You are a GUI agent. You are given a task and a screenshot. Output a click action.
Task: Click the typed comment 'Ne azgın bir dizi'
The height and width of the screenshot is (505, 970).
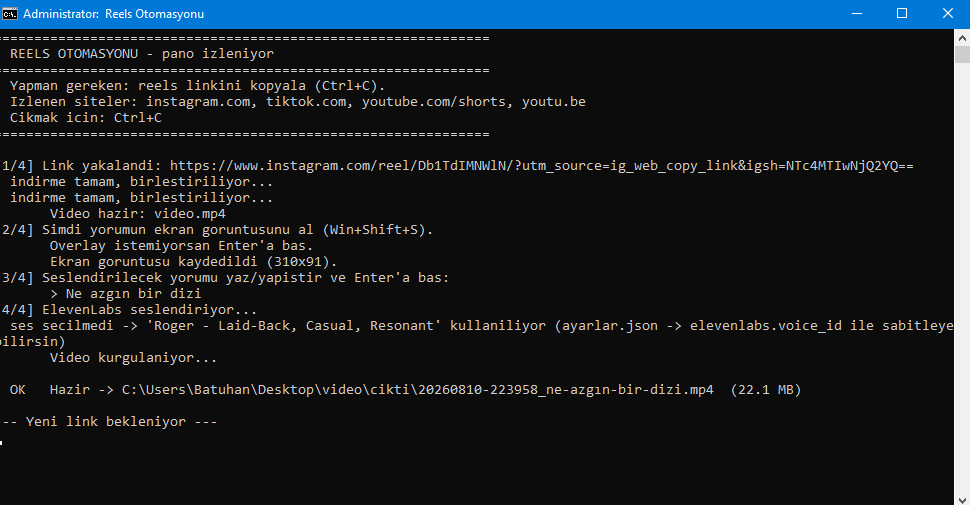pyautogui.click(x=134, y=293)
